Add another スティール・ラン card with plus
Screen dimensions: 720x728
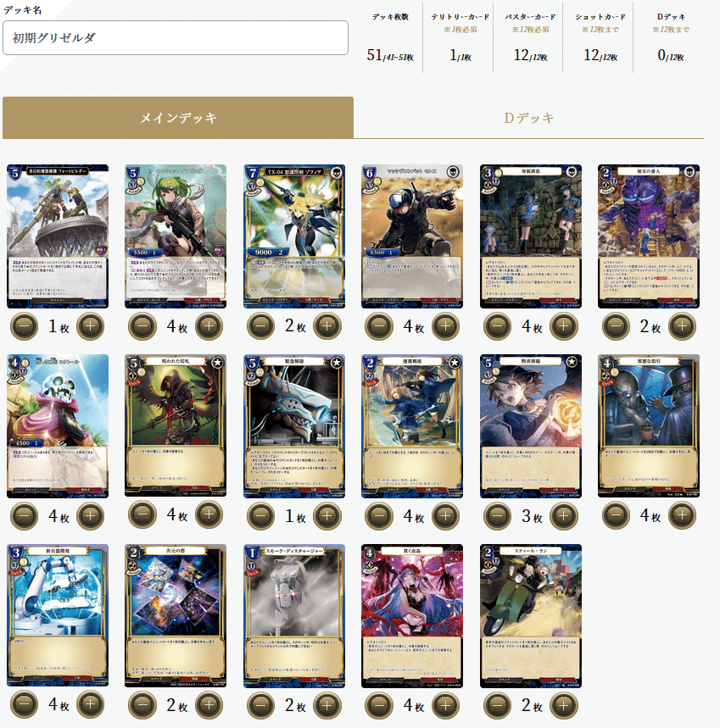click(x=563, y=705)
